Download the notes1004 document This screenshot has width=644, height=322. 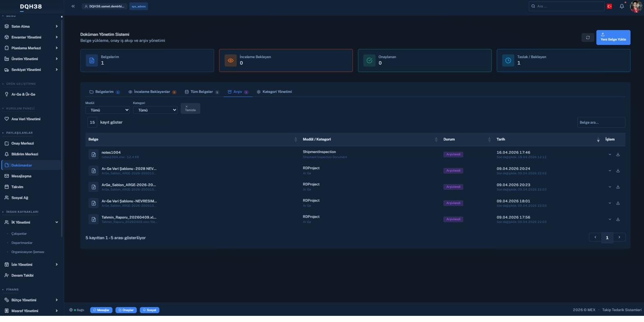pos(618,154)
